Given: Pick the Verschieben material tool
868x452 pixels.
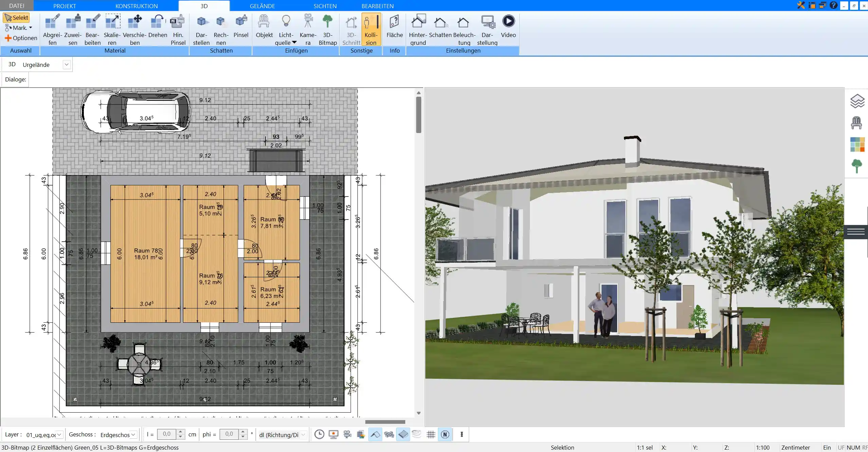Looking at the screenshot, I should coord(135,30).
